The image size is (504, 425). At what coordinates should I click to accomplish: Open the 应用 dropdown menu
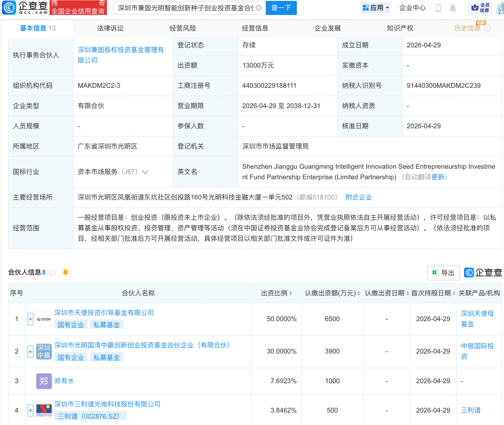click(x=376, y=8)
